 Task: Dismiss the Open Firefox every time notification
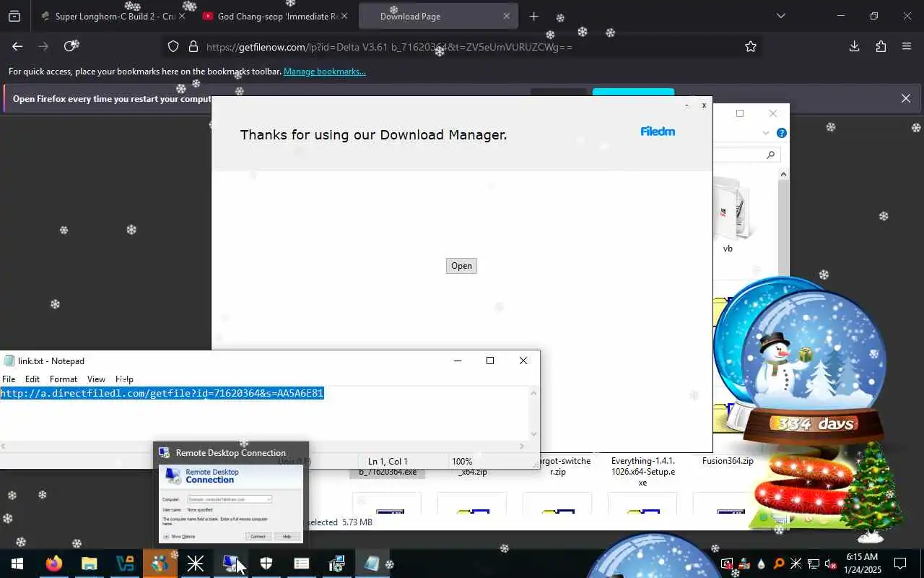(x=906, y=98)
